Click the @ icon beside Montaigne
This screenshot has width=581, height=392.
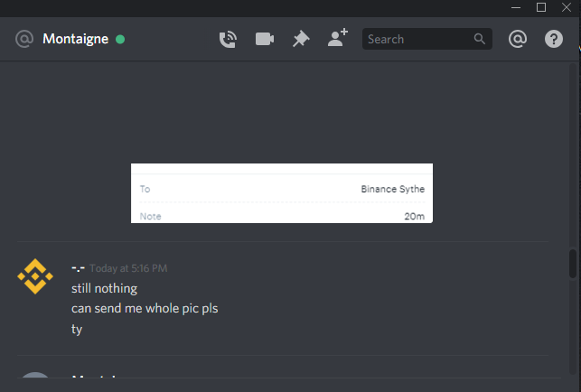[24, 39]
